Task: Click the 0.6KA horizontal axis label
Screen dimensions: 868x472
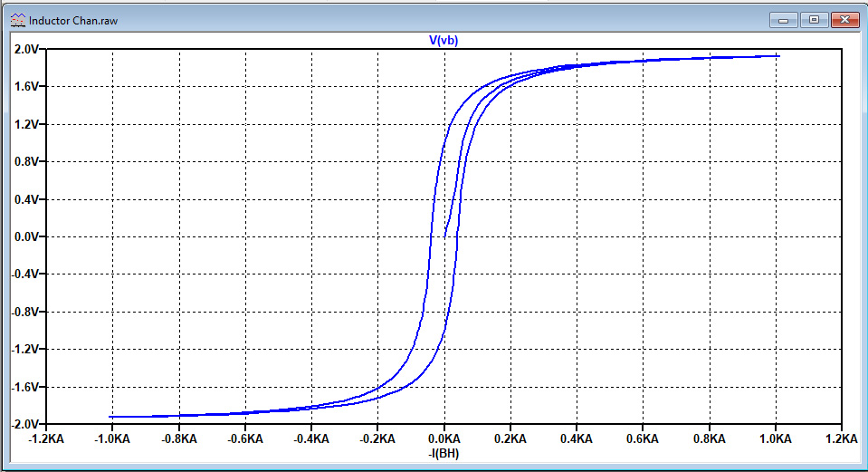Action: (643, 439)
